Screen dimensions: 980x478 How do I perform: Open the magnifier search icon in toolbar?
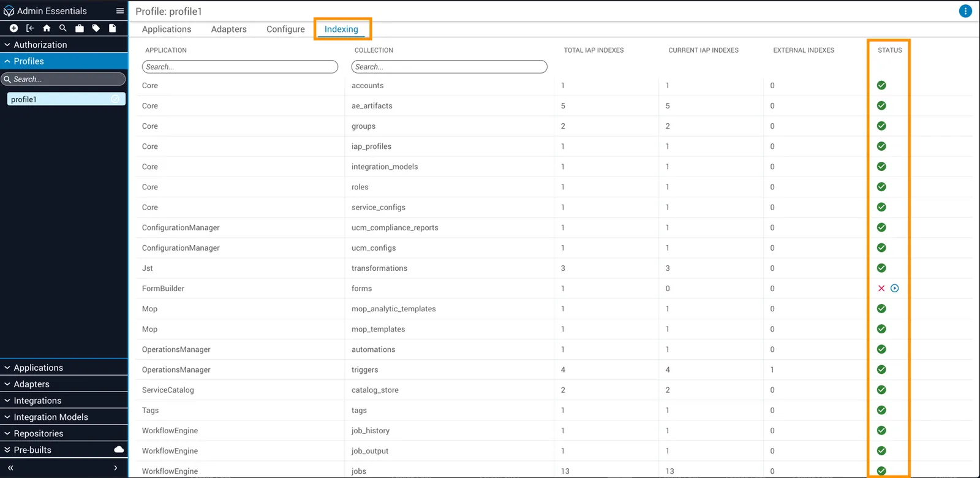(x=63, y=28)
